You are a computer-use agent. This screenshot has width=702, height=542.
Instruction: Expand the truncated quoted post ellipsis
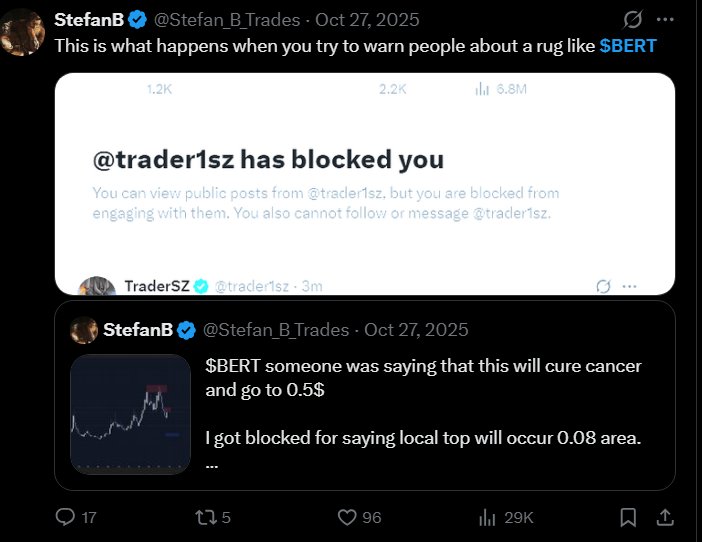(x=212, y=463)
